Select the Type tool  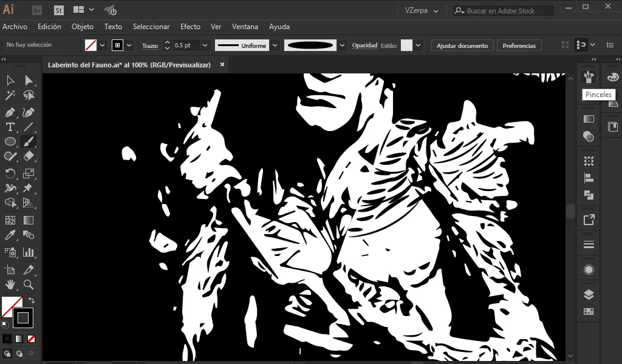[10, 127]
